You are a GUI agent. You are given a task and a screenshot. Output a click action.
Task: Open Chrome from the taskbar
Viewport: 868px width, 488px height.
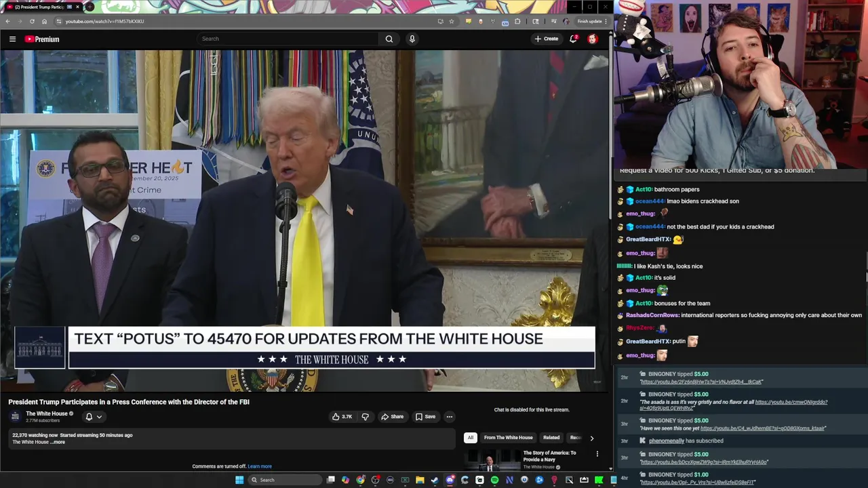[360, 480]
